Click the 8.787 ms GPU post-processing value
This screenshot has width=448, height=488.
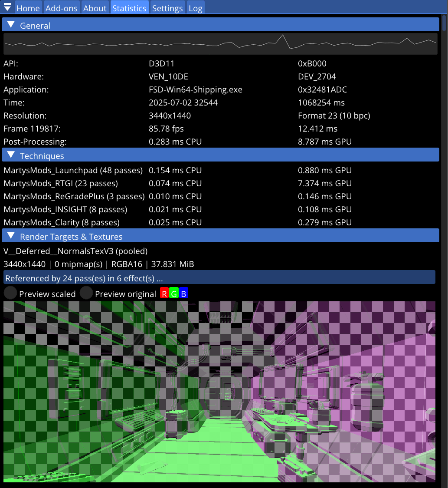pyautogui.click(x=325, y=142)
